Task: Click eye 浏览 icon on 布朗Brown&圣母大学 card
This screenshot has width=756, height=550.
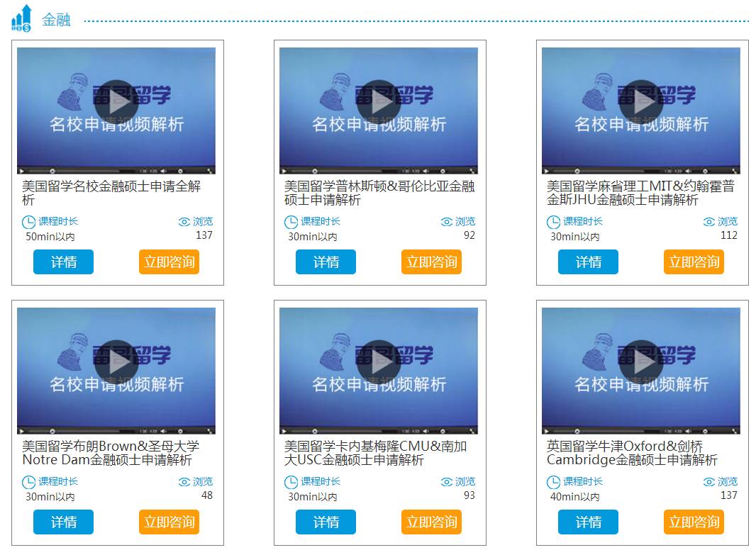Action: [x=184, y=482]
